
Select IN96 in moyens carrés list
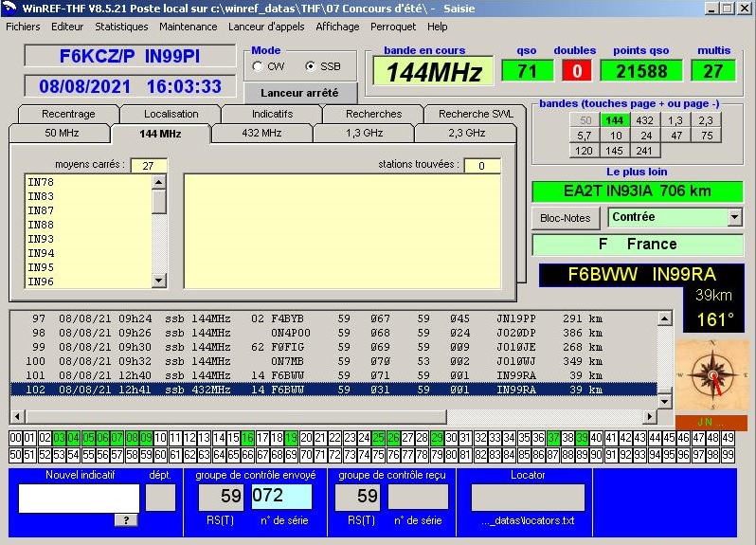click(x=88, y=282)
